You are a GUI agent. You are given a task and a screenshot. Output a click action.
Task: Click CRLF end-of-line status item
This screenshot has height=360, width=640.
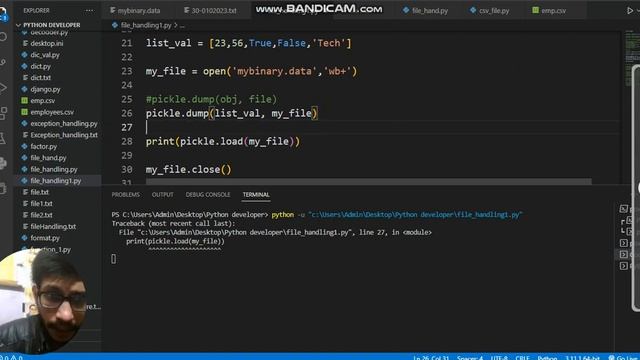pyautogui.click(x=522, y=358)
